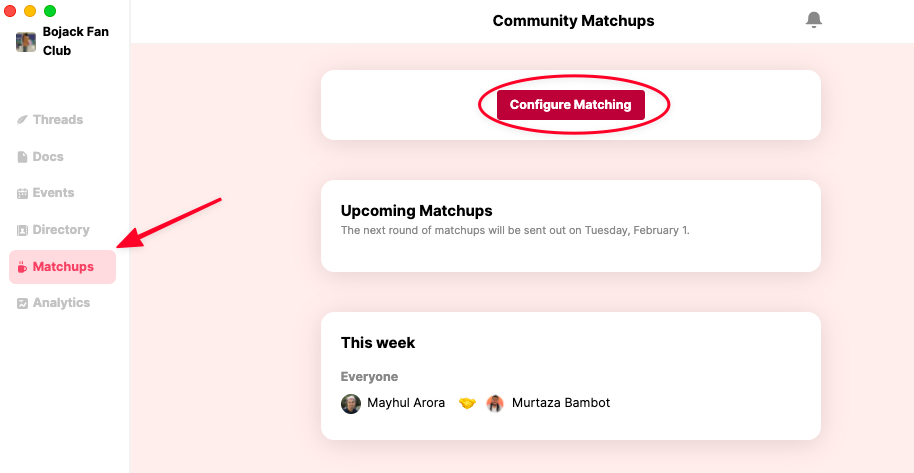Image resolution: width=914 pixels, height=473 pixels.
Task: Open Mayhul Arora's name link
Action: point(406,403)
